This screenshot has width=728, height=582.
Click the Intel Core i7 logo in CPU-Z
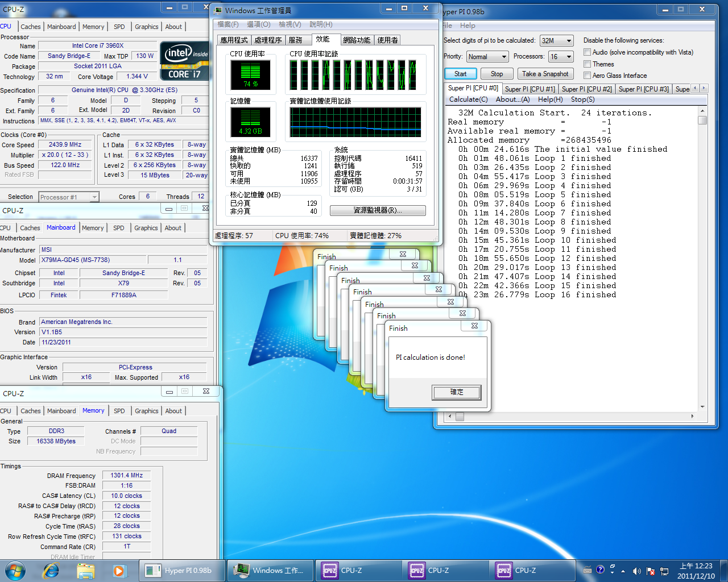(184, 61)
